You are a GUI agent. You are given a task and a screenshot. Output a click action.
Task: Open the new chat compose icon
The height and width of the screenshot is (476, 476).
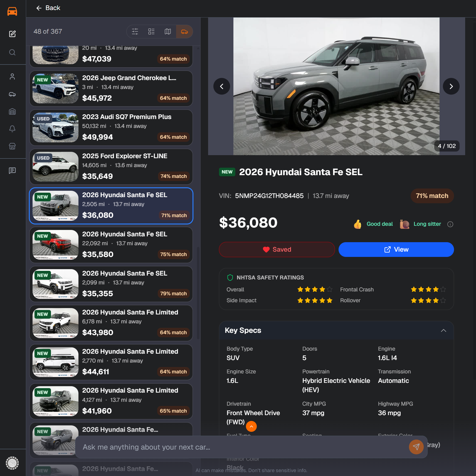coord(12,34)
